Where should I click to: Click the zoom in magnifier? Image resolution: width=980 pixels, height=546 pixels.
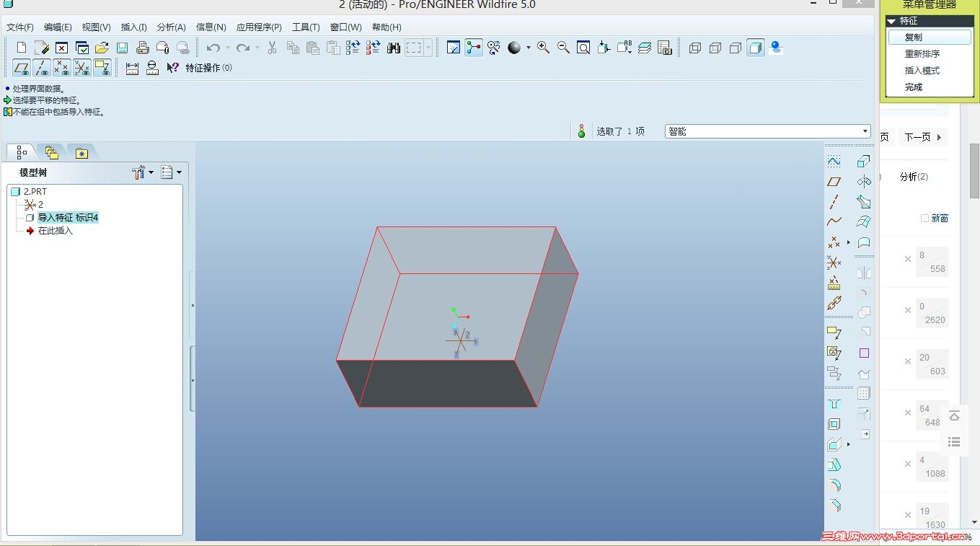coord(544,48)
